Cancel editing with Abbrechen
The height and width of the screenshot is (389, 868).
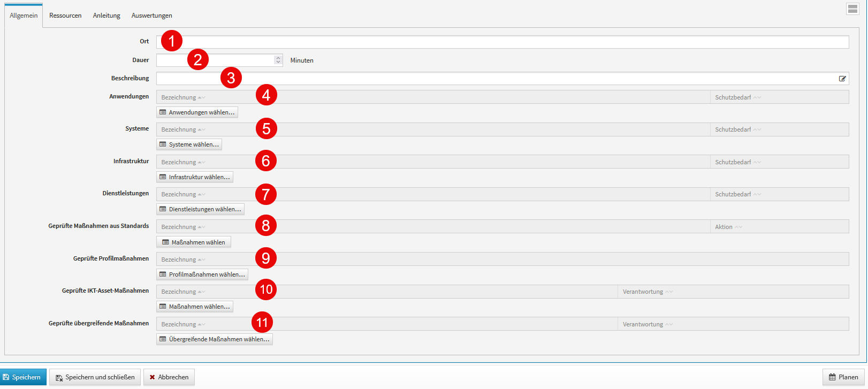(x=169, y=377)
